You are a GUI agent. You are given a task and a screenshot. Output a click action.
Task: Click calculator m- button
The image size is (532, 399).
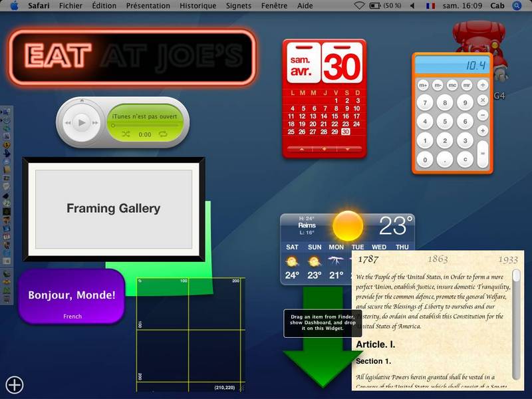click(438, 85)
